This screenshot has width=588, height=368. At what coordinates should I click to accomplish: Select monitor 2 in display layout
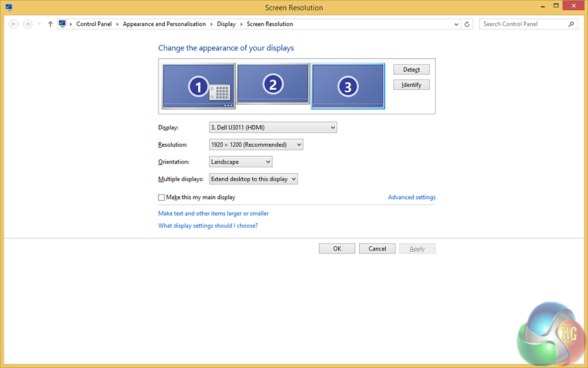click(x=273, y=84)
